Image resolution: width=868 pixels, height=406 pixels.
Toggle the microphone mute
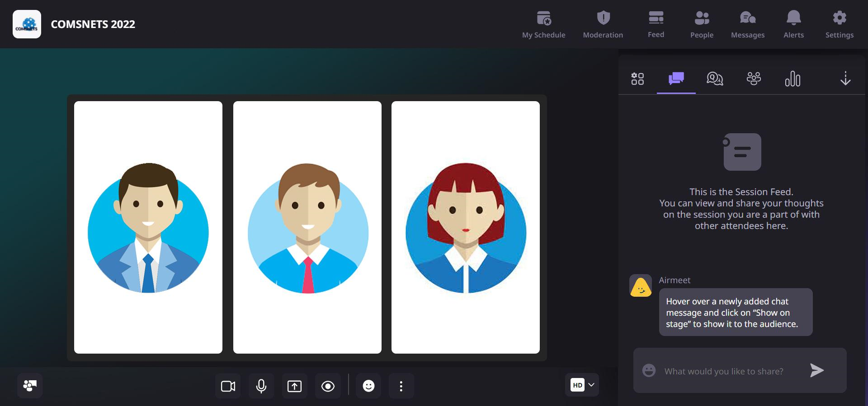pos(261,386)
